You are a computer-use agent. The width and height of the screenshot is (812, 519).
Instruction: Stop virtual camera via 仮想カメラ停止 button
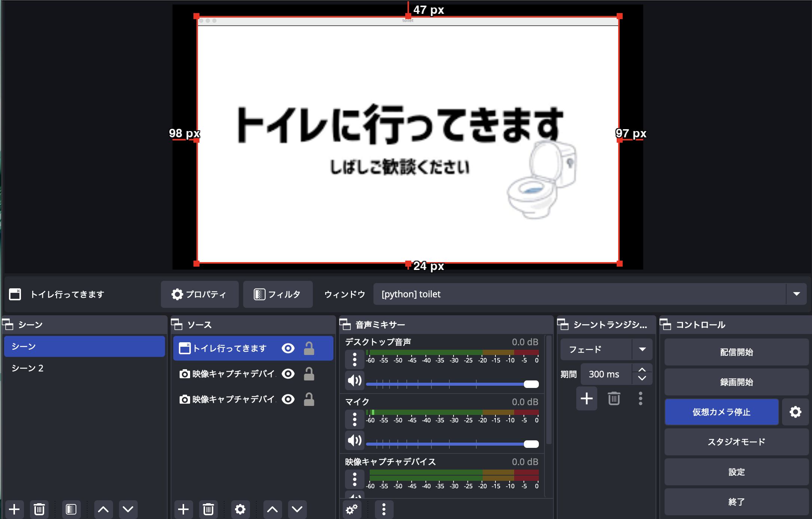(x=721, y=412)
